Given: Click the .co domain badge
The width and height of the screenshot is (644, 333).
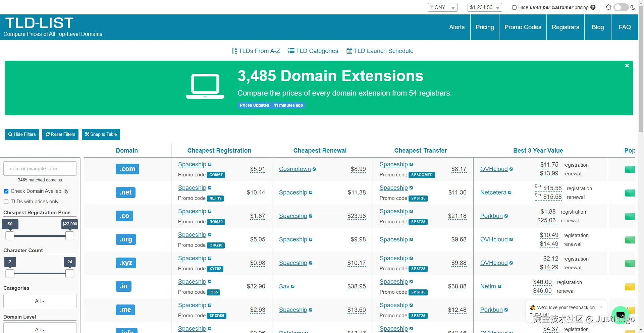Looking at the screenshot, I should tap(124, 216).
